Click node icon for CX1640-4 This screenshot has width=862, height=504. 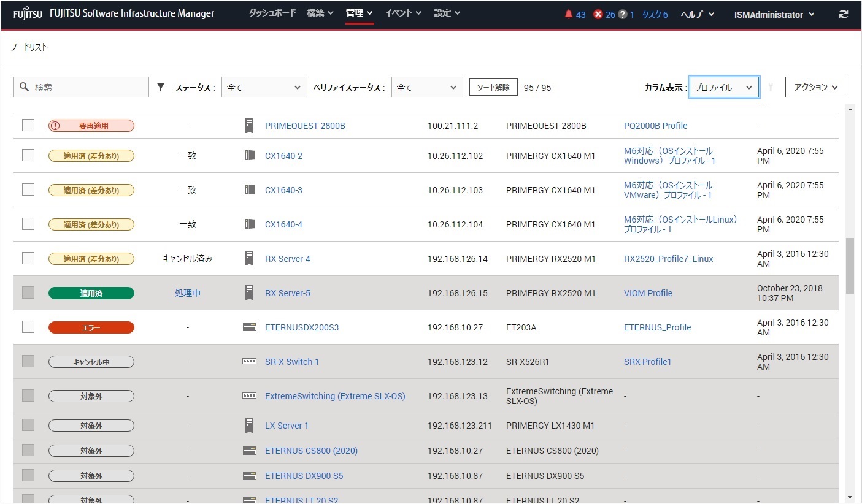point(249,224)
